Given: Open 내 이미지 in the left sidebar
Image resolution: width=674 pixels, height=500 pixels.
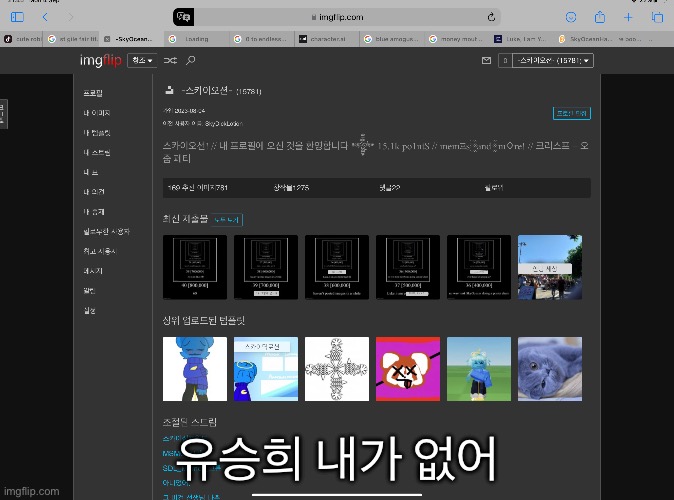Looking at the screenshot, I should pos(97,113).
